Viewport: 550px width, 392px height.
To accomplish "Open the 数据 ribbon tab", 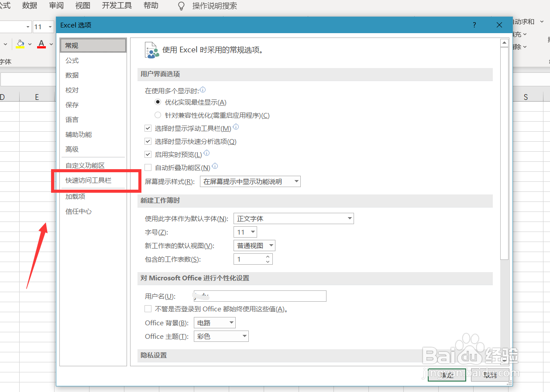I will coord(30,6).
